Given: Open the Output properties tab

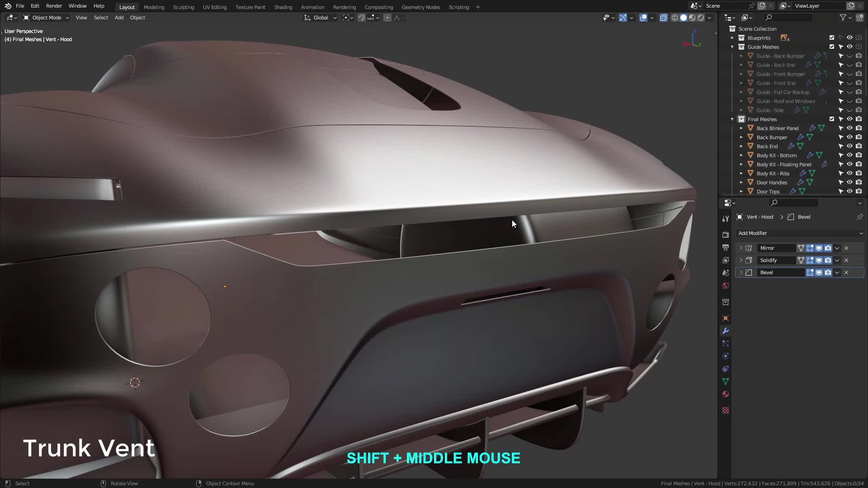Looking at the screenshot, I should click(726, 248).
